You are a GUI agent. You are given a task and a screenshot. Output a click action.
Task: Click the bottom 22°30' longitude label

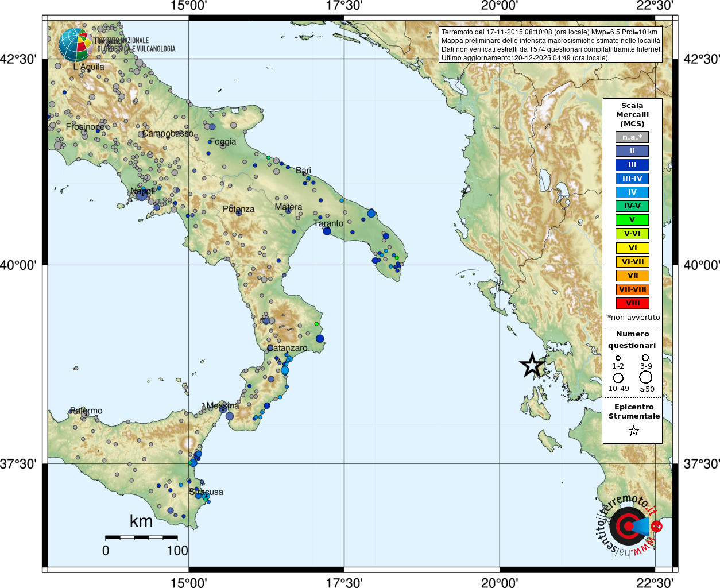(655, 582)
